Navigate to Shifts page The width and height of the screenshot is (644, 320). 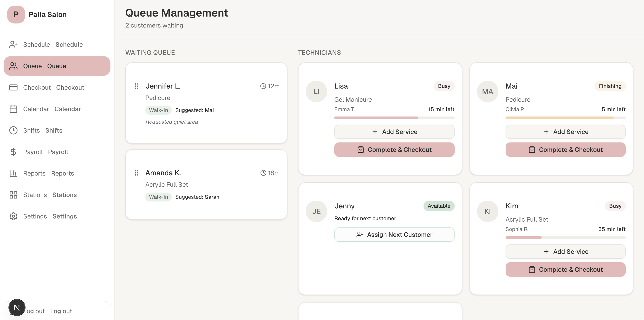click(57, 131)
